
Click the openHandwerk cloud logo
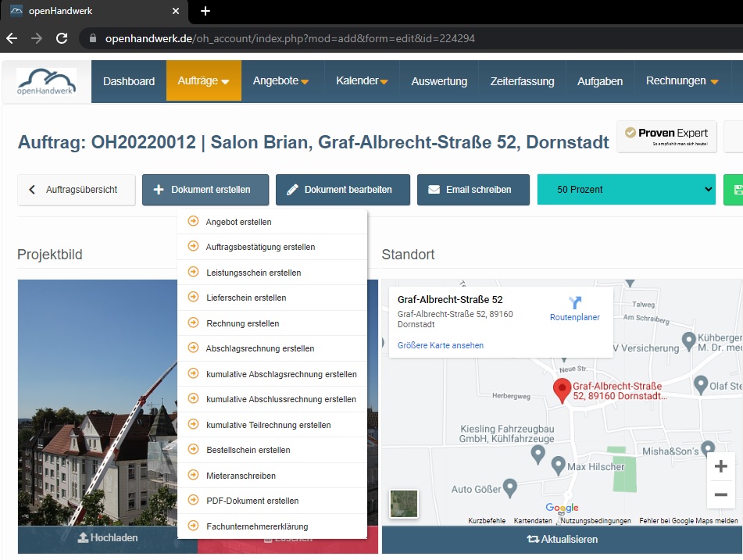pos(47,82)
